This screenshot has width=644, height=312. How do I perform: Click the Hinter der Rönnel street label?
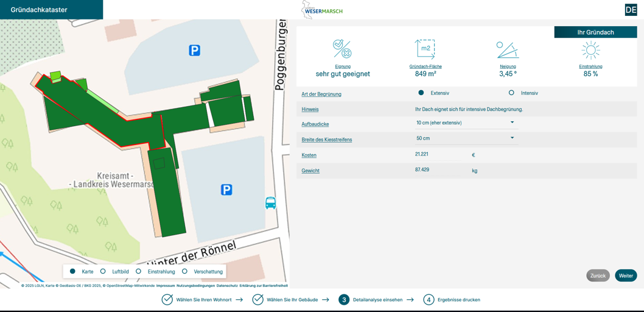click(x=192, y=255)
